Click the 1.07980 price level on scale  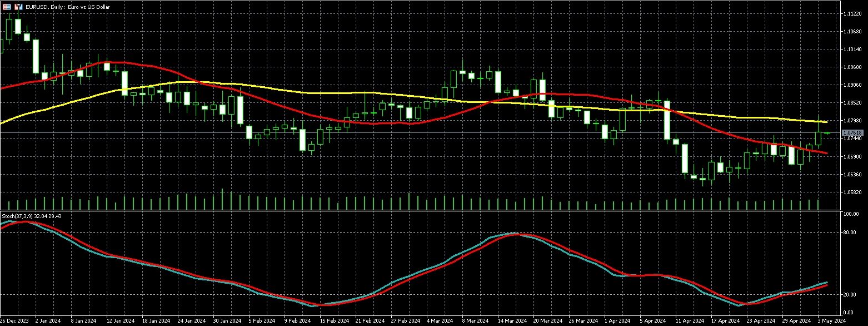pos(852,121)
